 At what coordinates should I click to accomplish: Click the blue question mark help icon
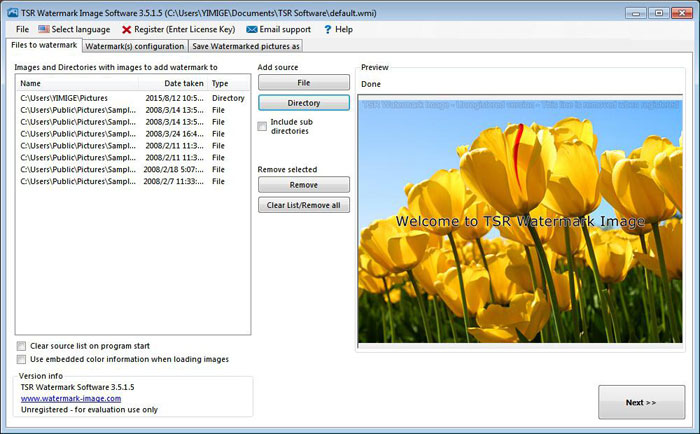coord(328,29)
